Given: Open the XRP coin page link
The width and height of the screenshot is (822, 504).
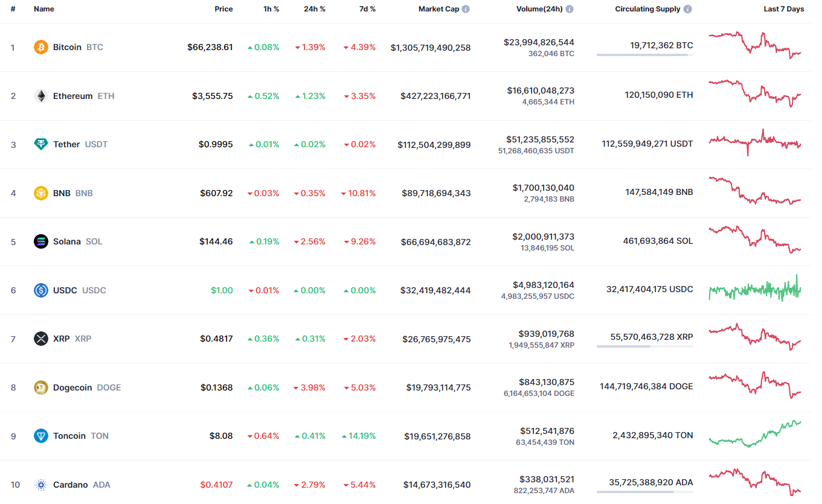Looking at the screenshot, I should (62, 339).
